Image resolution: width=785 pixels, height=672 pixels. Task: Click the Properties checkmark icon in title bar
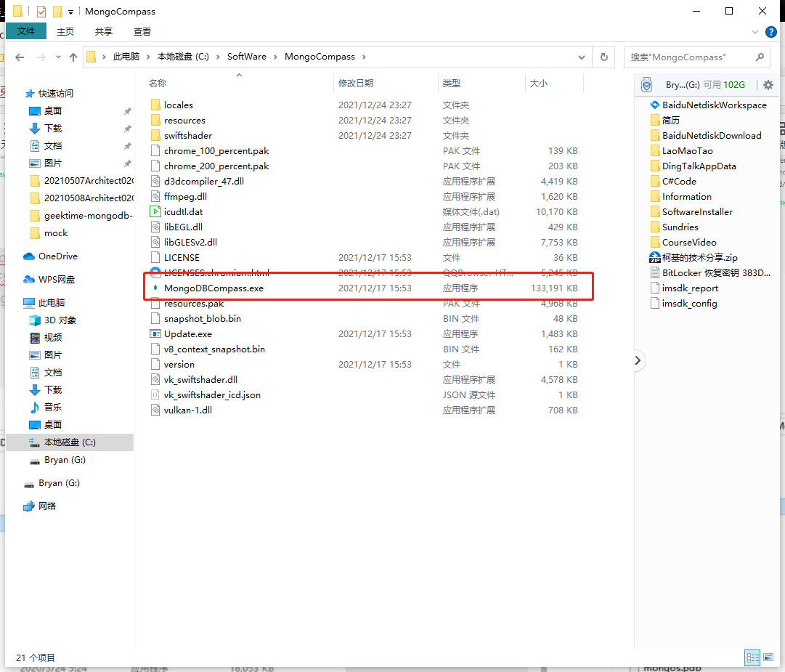coord(41,11)
